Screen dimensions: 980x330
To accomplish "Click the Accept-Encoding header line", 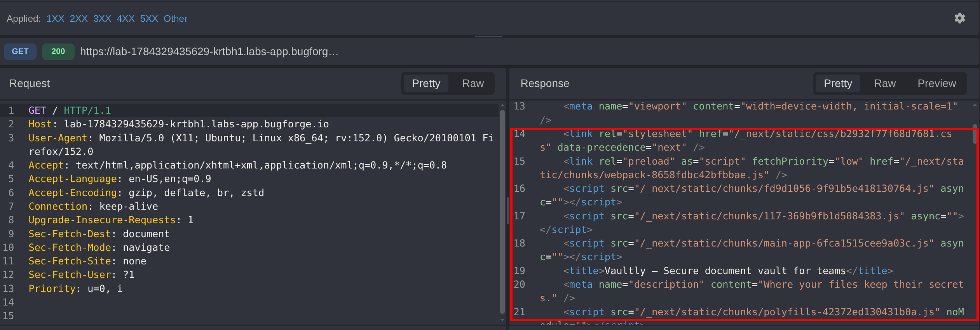I will [x=146, y=193].
